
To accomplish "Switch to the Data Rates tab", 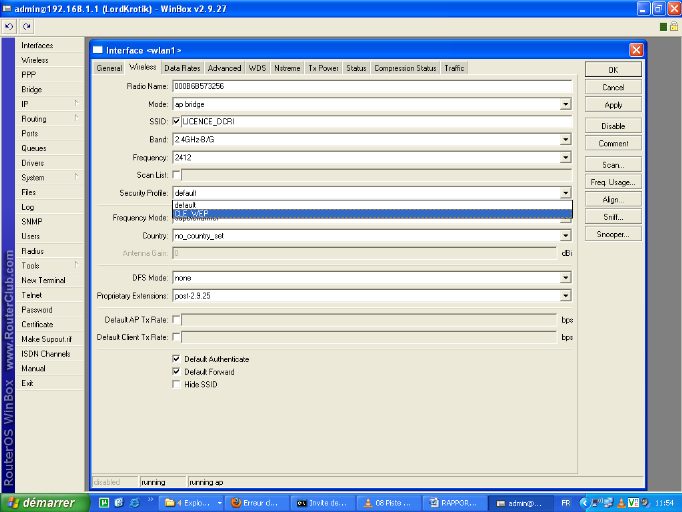I will (x=182, y=68).
